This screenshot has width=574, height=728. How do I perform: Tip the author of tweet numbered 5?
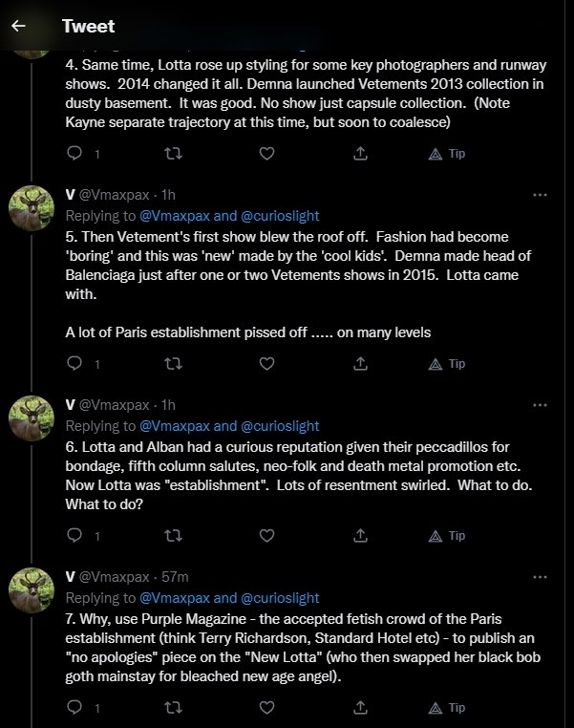click(447, 364)
